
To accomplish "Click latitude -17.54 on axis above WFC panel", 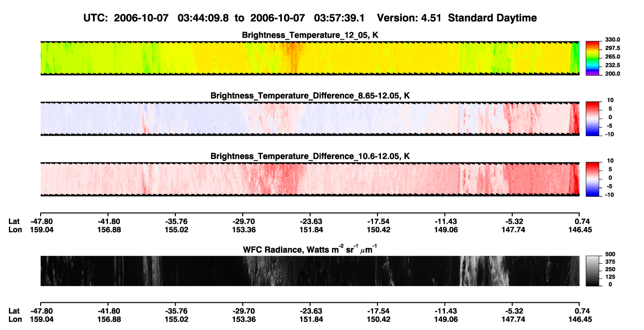I will 377,221.
